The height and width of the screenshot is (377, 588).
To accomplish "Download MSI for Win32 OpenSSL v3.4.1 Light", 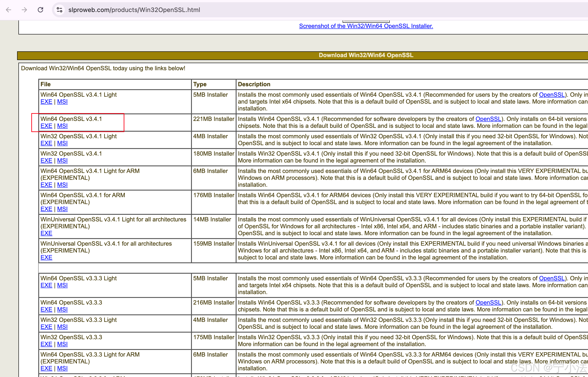I will [x=62, y=143].
